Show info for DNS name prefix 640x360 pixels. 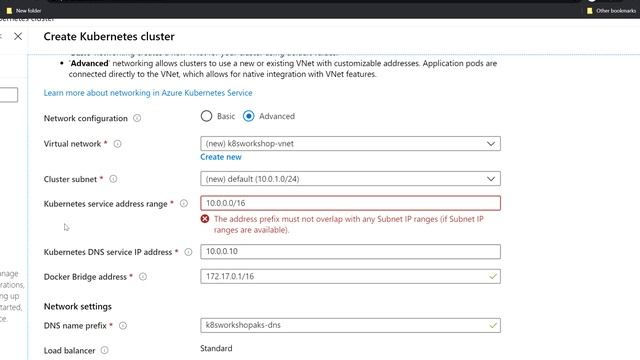(123, 326)
